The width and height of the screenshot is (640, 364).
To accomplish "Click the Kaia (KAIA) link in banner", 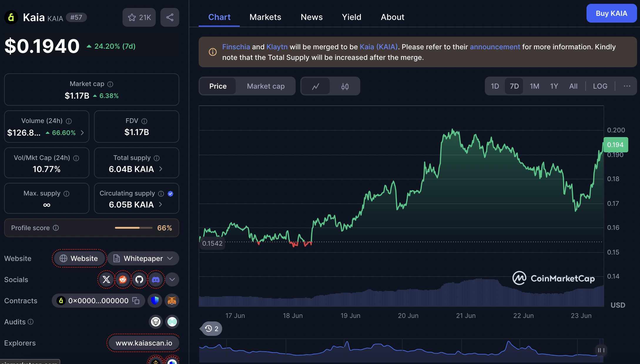I will pos(378,47).
